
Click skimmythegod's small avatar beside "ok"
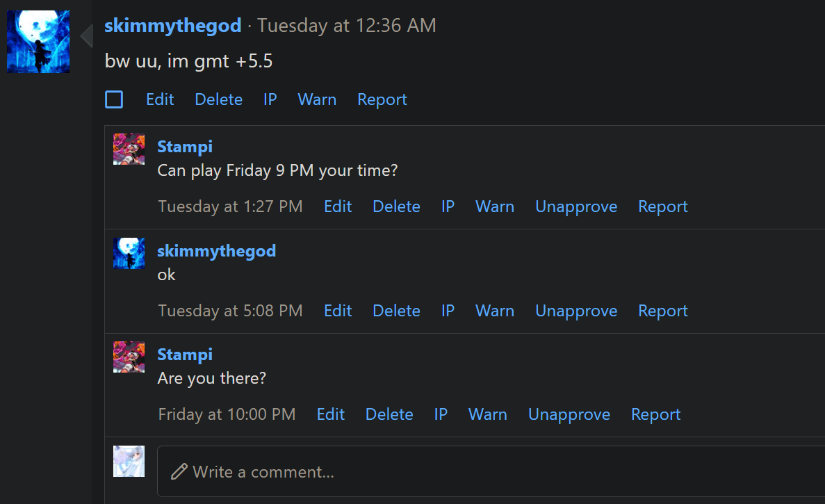129,253
